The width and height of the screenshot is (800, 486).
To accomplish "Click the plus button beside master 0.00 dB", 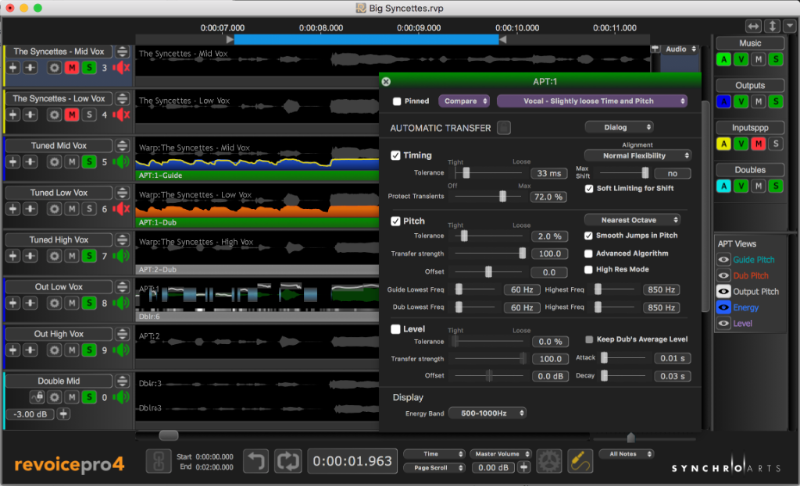I will tap(524, 467).
